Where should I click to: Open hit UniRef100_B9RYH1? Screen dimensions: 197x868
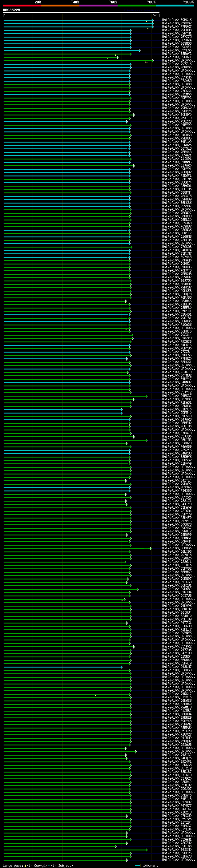click(177, 33)
